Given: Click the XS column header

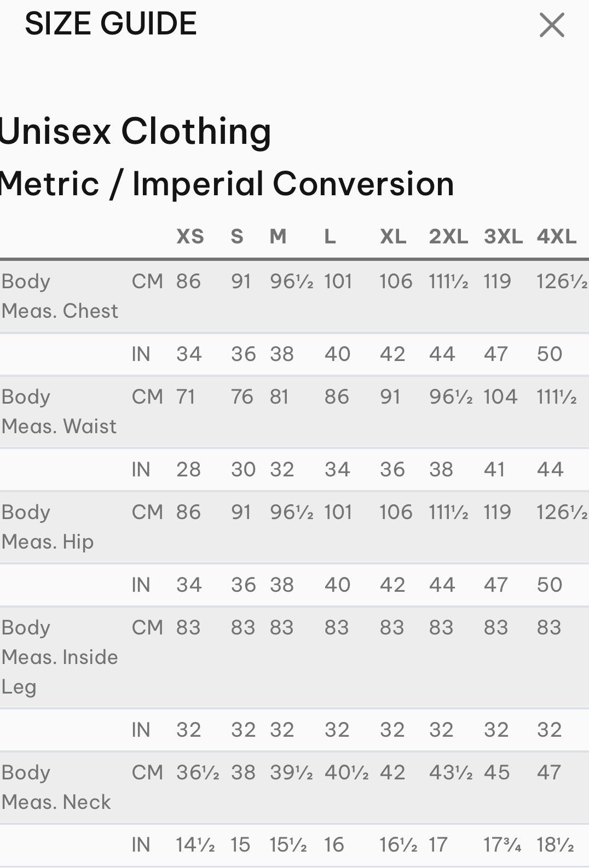Looking at the screenshot, I should point(190,236).
